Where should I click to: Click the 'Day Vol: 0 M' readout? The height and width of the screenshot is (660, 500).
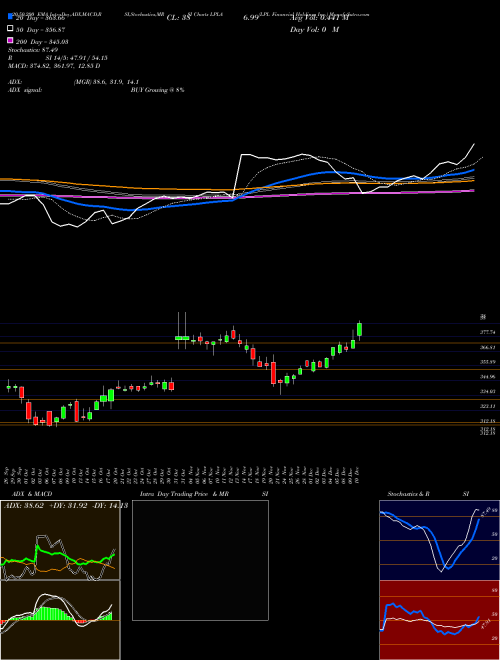[x=315, y=30]
